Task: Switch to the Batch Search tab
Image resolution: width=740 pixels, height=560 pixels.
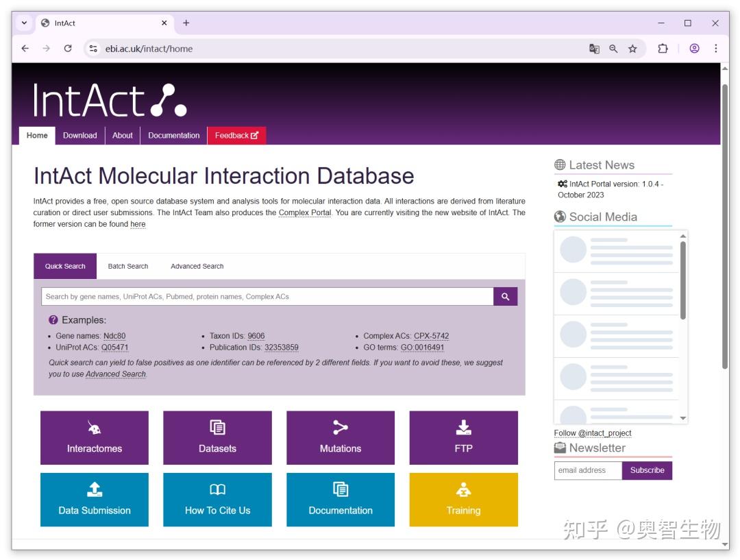Action: (x=128, y=267)
